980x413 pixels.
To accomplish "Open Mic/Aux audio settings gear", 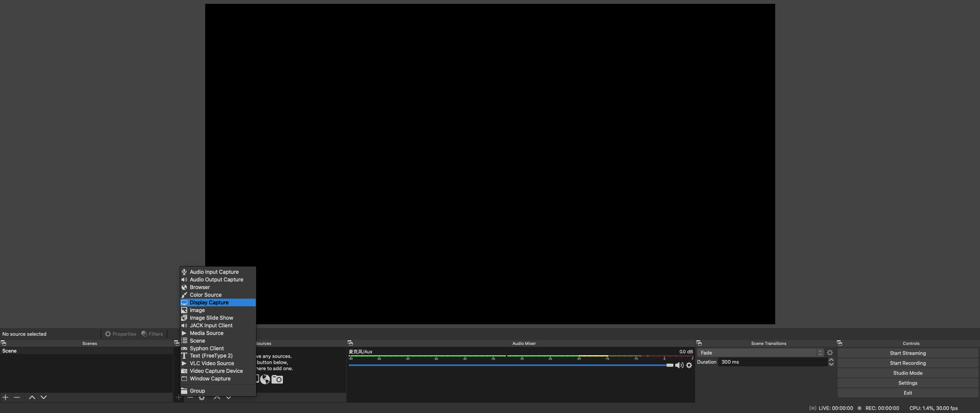I will click(x=689, y=365).
